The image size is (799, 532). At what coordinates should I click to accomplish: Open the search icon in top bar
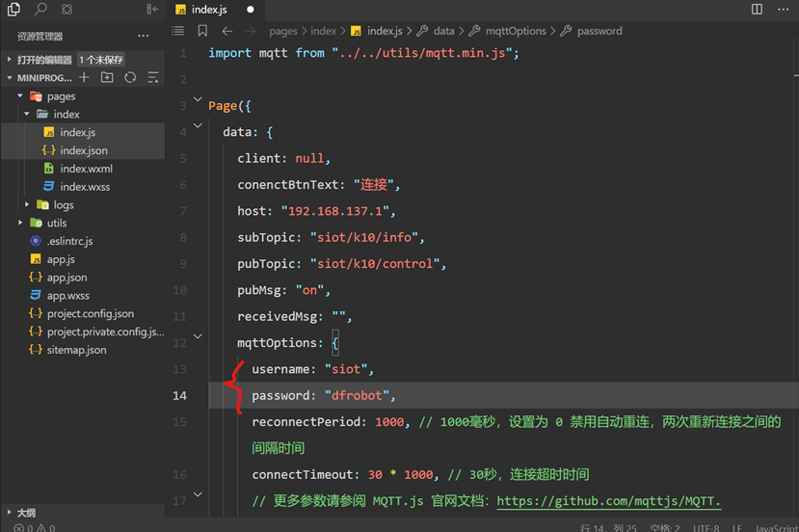tap(40, 9)
